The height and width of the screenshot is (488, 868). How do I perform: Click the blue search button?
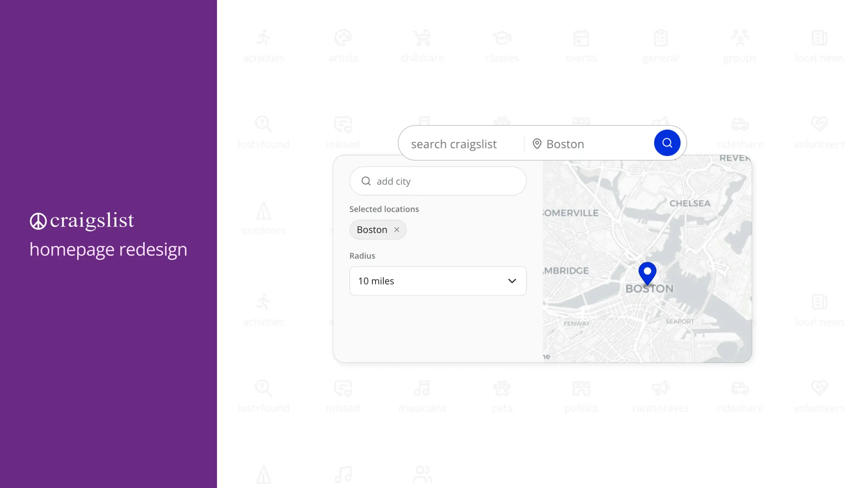click(667, 143)
